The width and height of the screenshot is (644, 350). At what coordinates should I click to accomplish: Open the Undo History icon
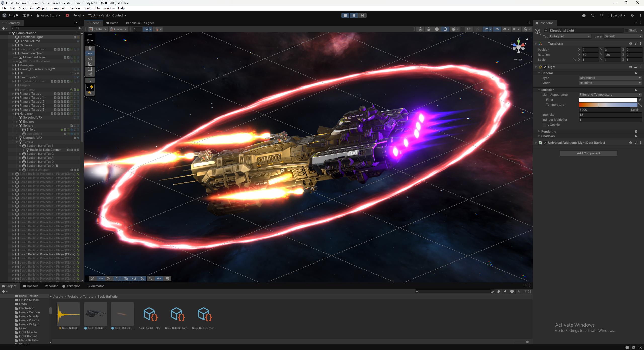[593, 15]
